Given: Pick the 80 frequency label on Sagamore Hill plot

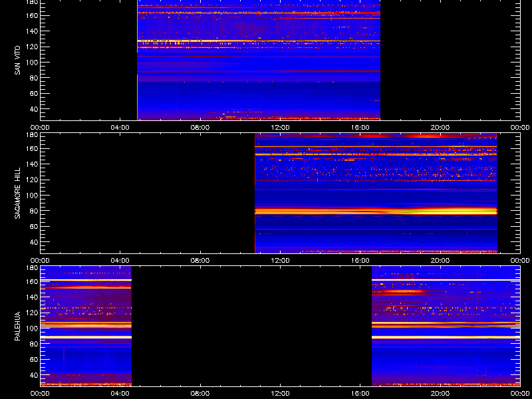Looking at the screenshot, I should 33,211.
